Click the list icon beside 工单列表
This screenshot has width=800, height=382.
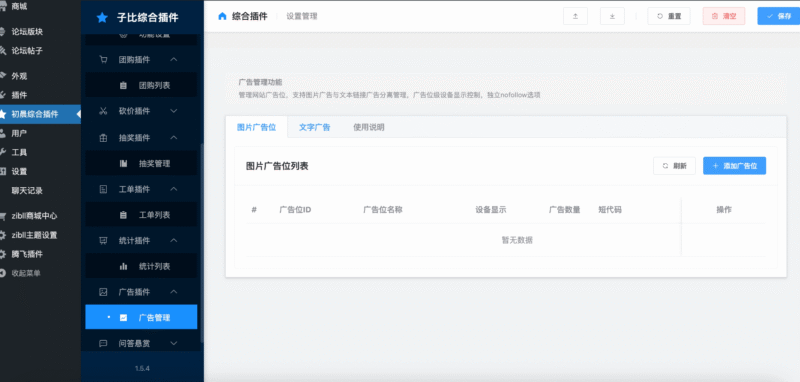(123, 215)
